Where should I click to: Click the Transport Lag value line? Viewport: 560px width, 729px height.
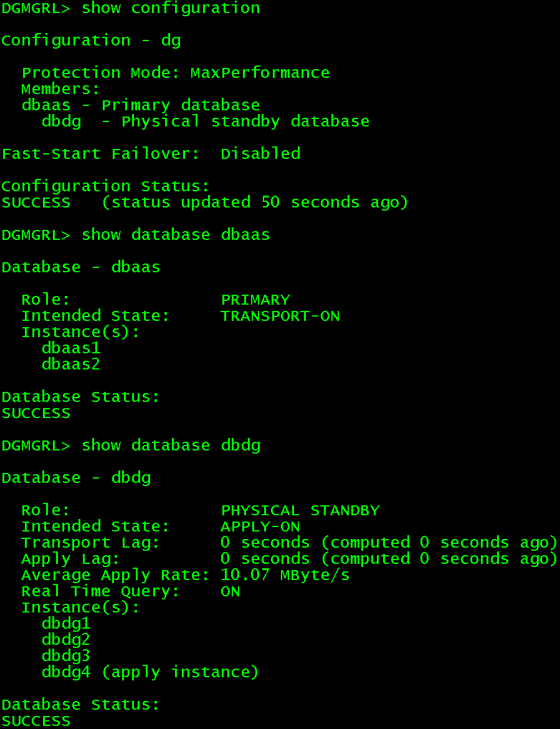coord(290,543)
